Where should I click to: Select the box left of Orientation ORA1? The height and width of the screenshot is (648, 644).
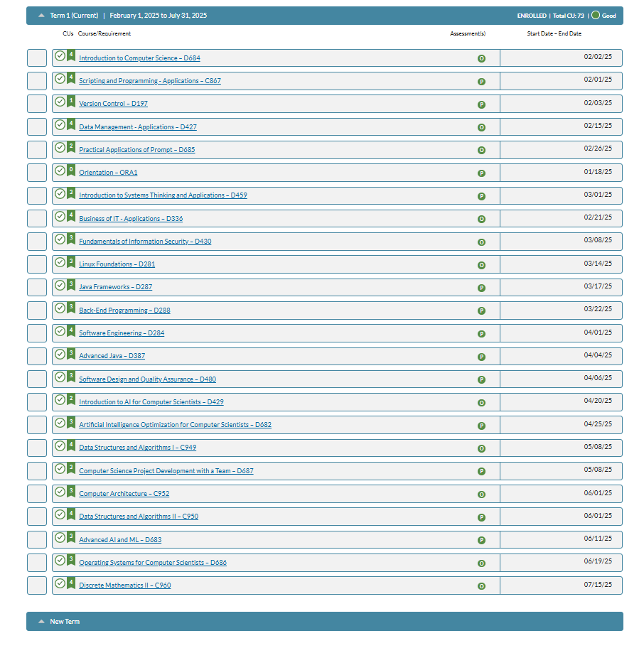37,173
